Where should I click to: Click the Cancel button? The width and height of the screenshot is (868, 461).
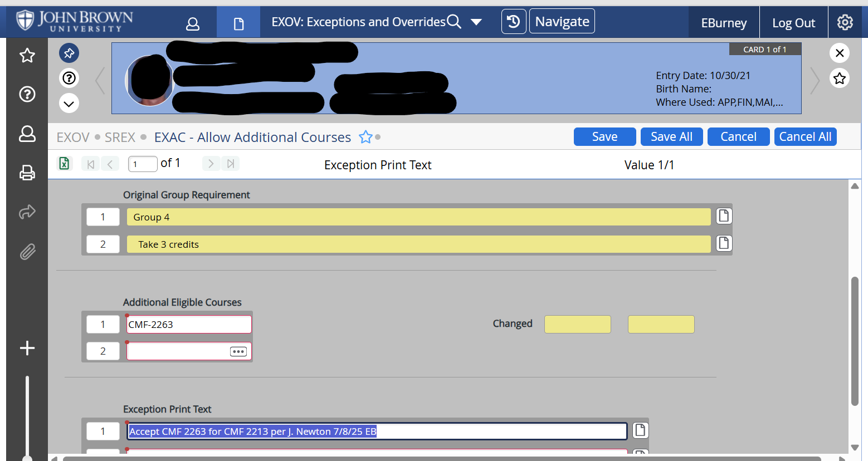click(x=738, y=137)
